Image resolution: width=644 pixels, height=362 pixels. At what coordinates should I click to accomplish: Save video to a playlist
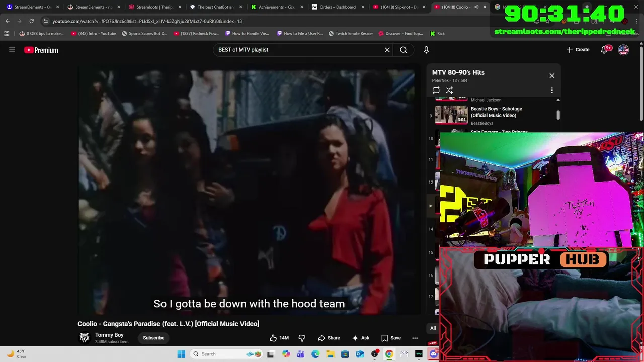click(x=391, y=338)
